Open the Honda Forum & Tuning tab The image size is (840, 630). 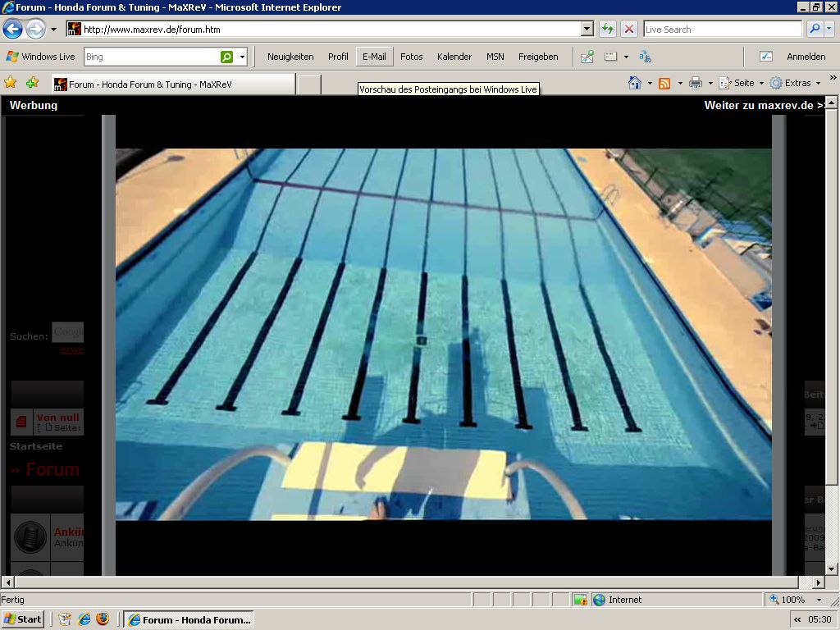(x=172, y=84)
